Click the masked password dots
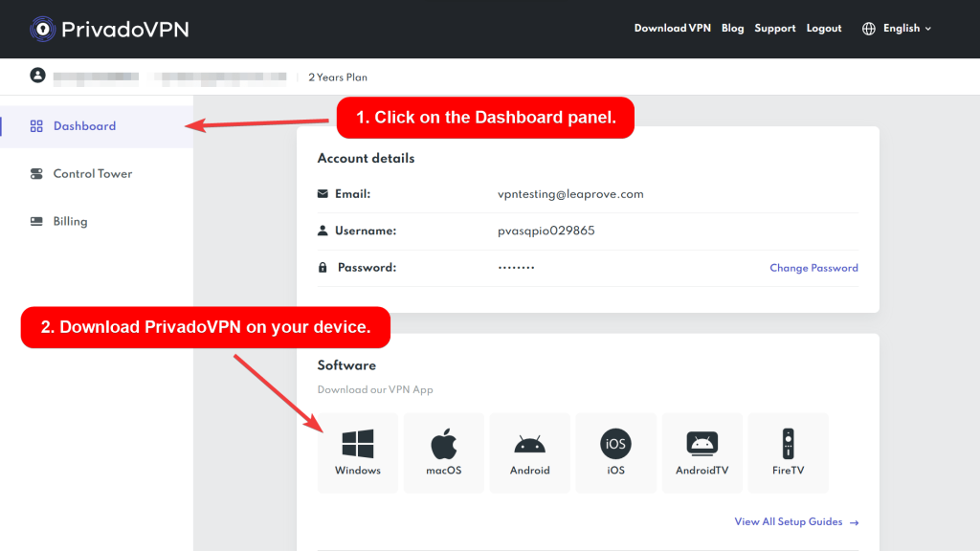The height and width of the screenshot is (551, 980). tap(516, 268)
